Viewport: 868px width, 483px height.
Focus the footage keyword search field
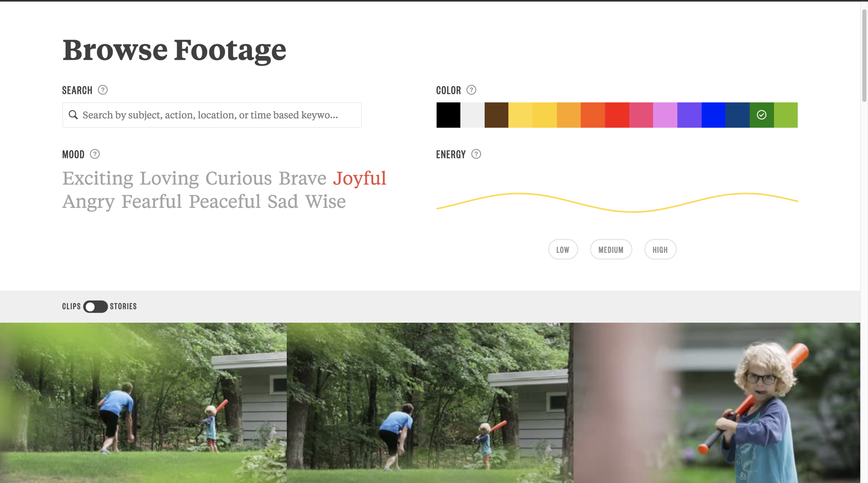[x=215, y=115]
